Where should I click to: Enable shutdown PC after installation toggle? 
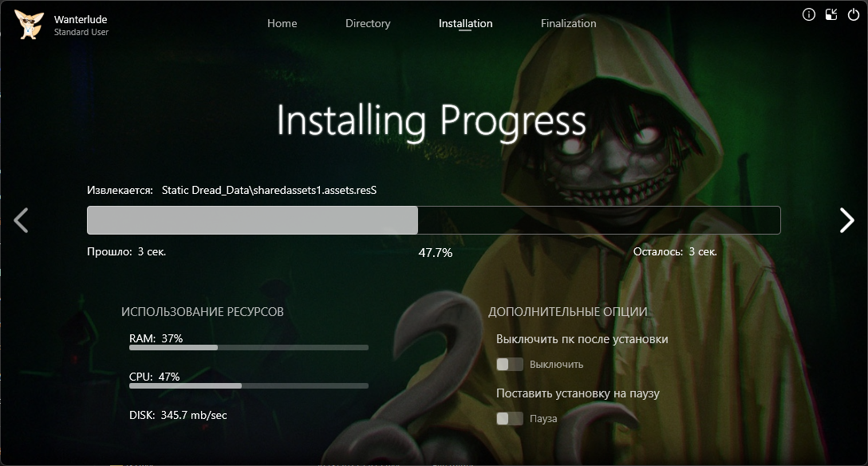click(510, 365)
